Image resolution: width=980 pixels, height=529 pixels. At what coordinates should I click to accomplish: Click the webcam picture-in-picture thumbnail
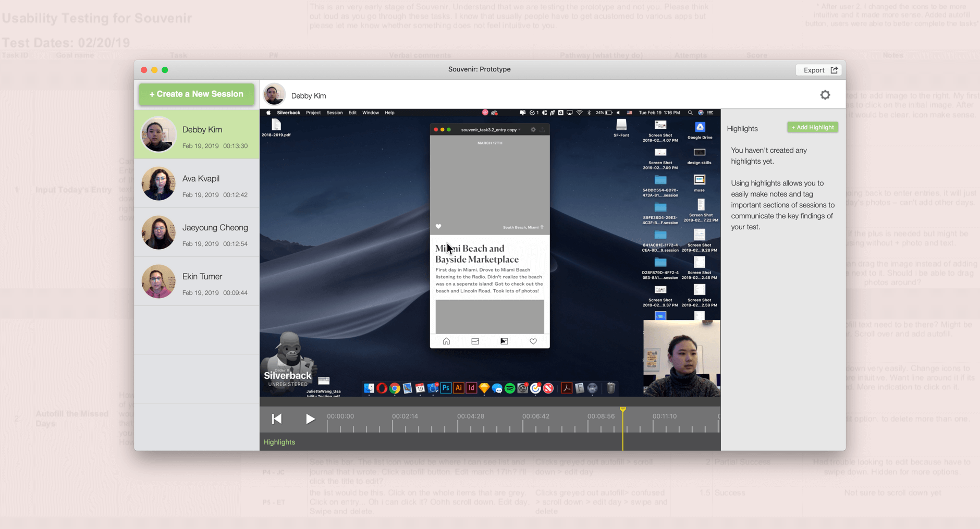[682, 359]
